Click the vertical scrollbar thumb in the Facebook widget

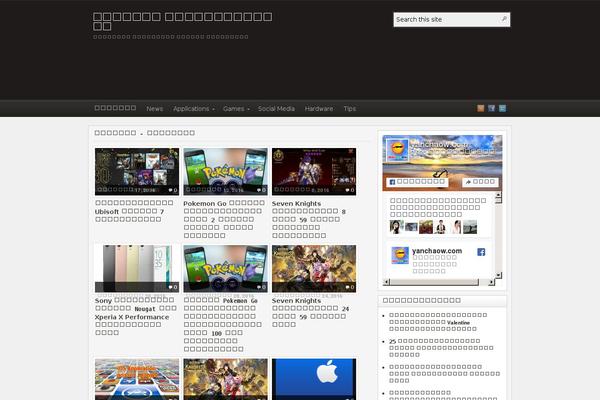point(498,201)
